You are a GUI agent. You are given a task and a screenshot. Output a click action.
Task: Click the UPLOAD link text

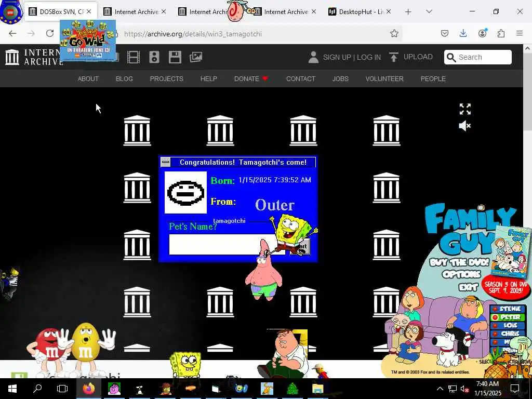(x=418, y=57)
